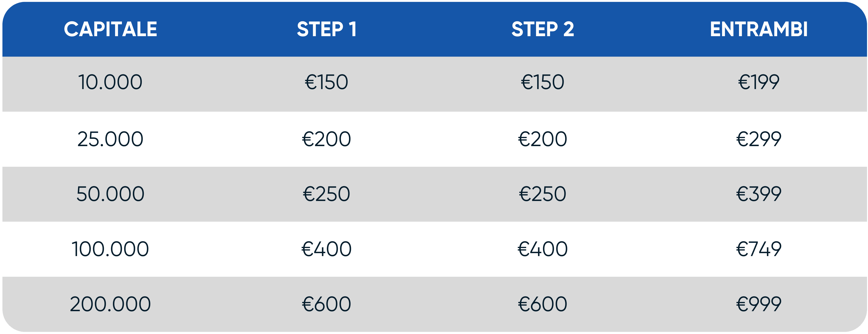Click the €400 price in STEP 2 column

pyautogui.click(x=543, y=249)
